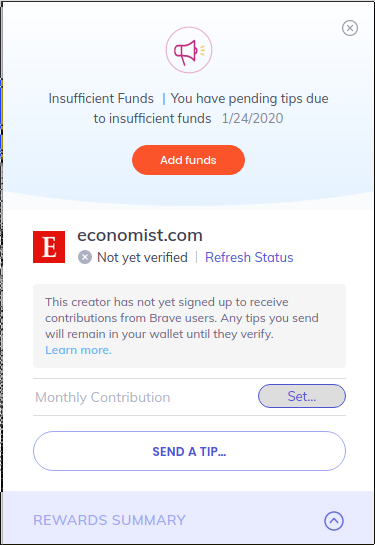This screenshot has height=545, width=375.
Task: Open the Set... monthly contribution dropdown
Action: (x=302, y=396)
